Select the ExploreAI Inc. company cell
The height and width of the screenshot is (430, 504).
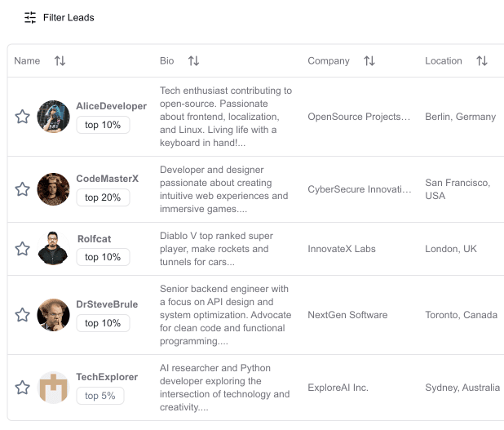pyautogui.click(x=338, y=388)
